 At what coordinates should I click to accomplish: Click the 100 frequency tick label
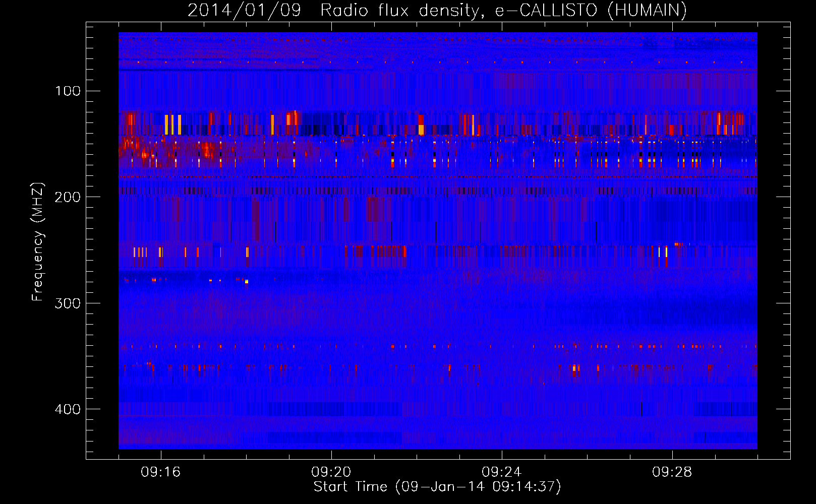68,91
